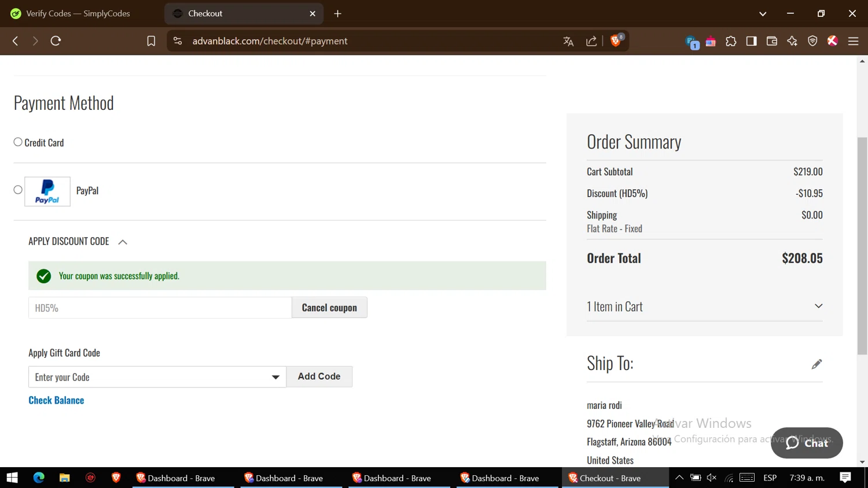Show hidden system tray icons
Screen dimensions: 868x488
click(x=679, y=478)
